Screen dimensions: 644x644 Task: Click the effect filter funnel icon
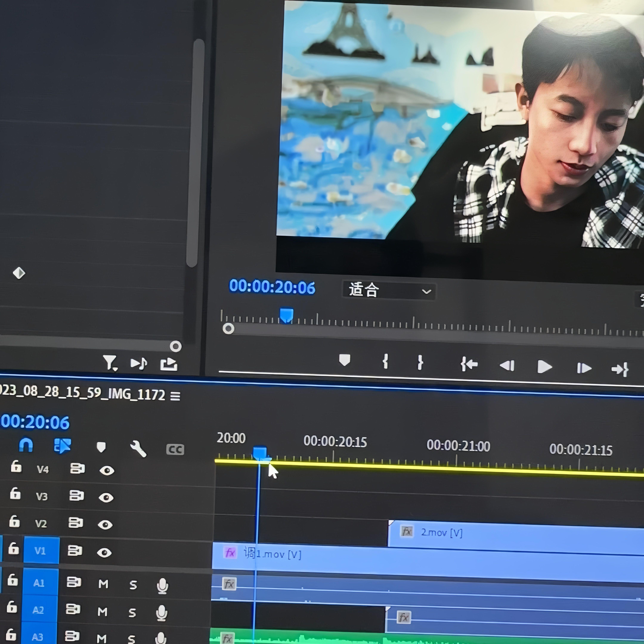(x=110, y=363)
